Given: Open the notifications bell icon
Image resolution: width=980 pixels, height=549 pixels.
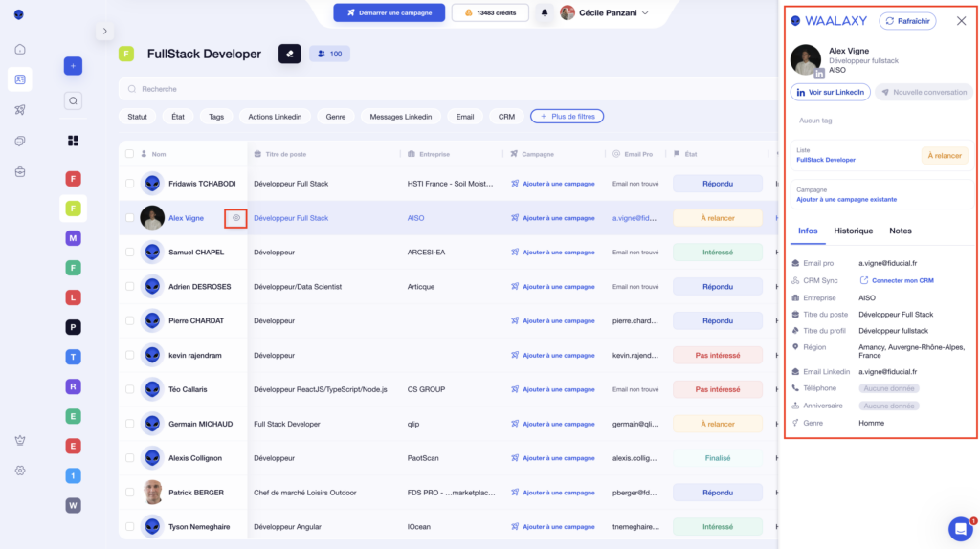Looking at the screenshot, I should [x=545, y=12].
